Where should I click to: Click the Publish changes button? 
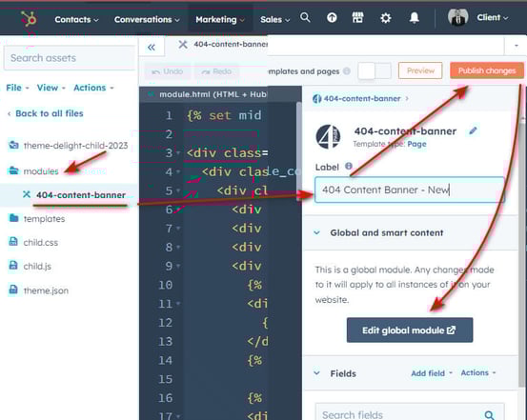pyautogui.click(x=487, y=70)
